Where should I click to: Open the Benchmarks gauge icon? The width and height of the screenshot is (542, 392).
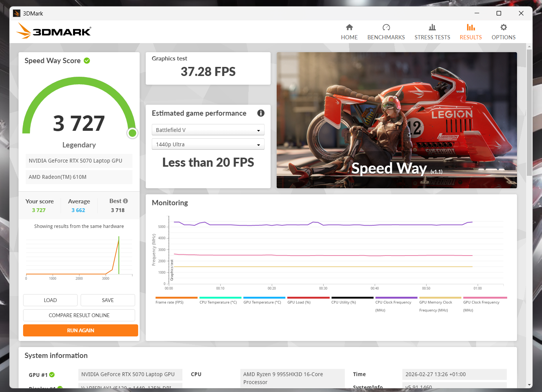pyautogui.click(x=386, y=27)
